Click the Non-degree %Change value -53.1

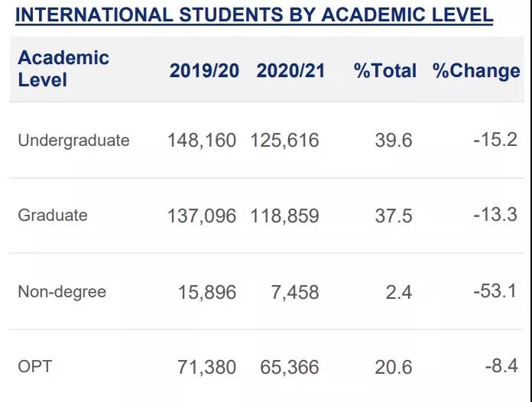tap(495, 292)
